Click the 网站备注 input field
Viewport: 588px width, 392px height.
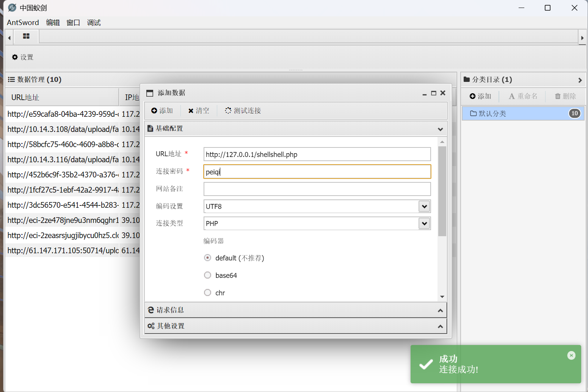pyautogui.click(x=317, y=189)
